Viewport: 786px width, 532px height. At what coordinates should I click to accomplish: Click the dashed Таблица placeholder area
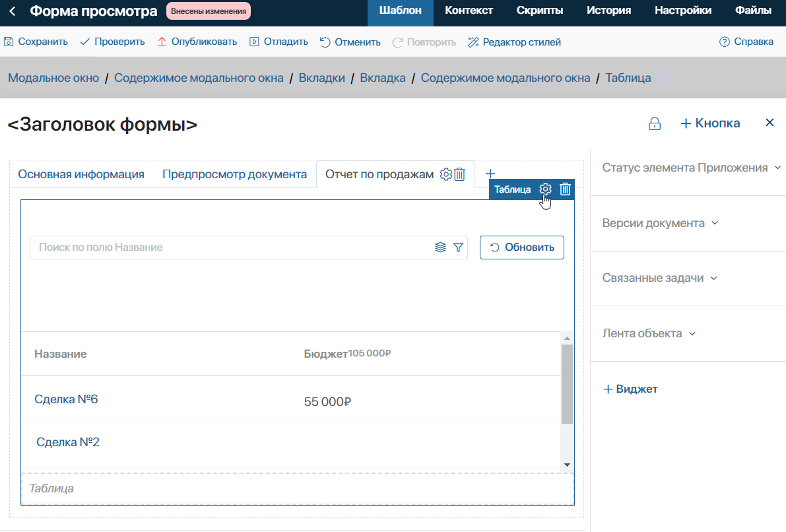click(297, 488)
